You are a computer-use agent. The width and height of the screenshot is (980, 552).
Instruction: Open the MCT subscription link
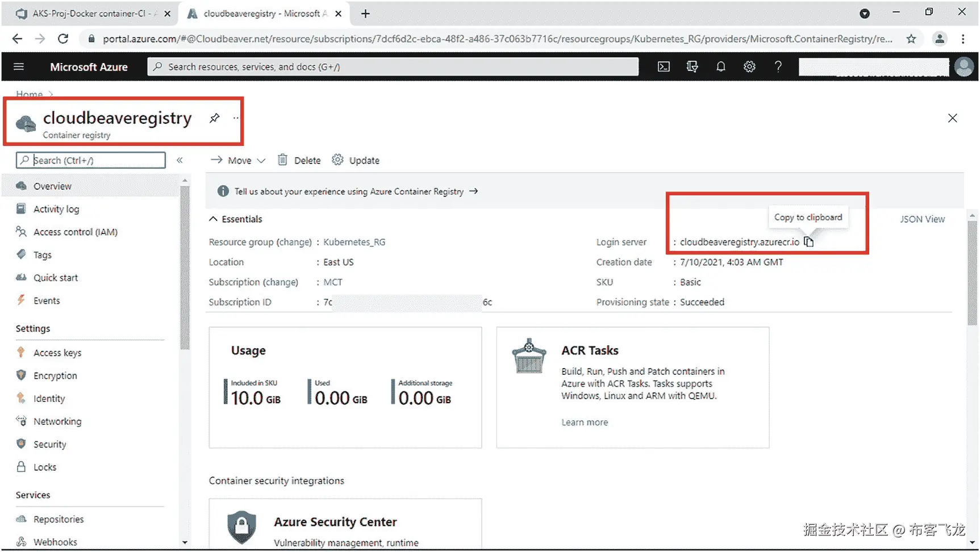(333, 282)
